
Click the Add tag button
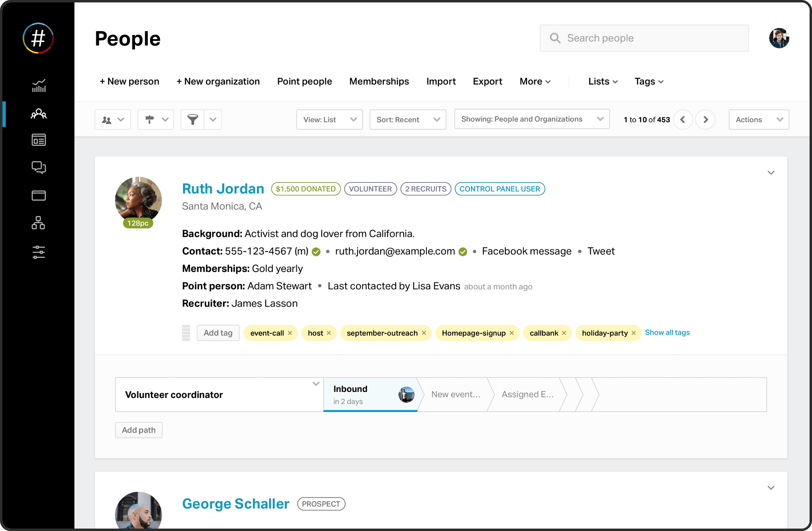point(218,333)
